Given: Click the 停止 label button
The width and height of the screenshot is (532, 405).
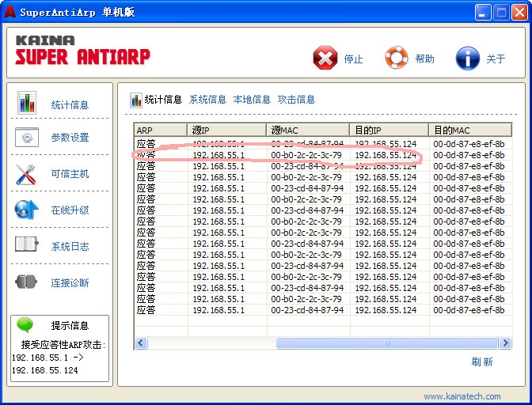Looking at the screenshot, I should 353,59.
